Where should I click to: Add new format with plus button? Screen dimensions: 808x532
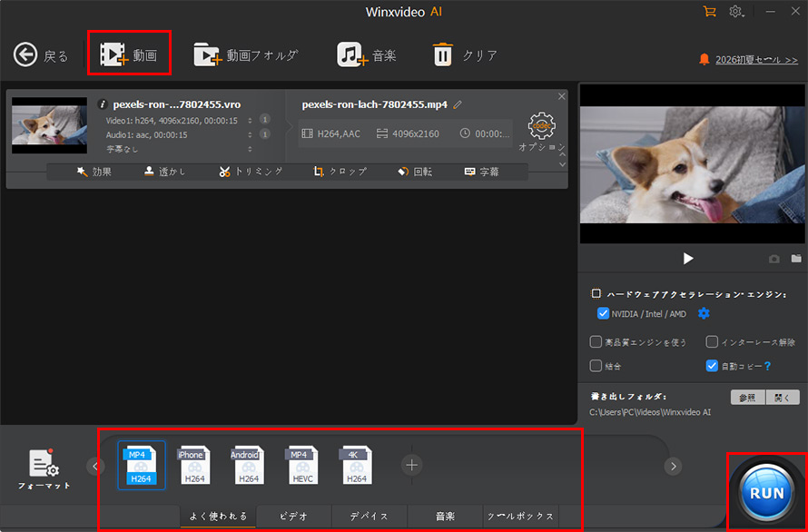[412, 466]
